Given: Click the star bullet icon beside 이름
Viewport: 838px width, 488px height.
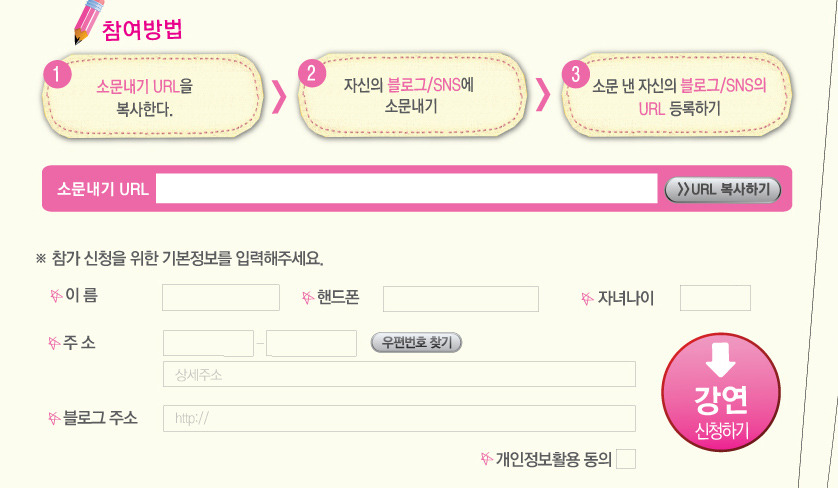Looking at the screenshot, I should 56,296.
